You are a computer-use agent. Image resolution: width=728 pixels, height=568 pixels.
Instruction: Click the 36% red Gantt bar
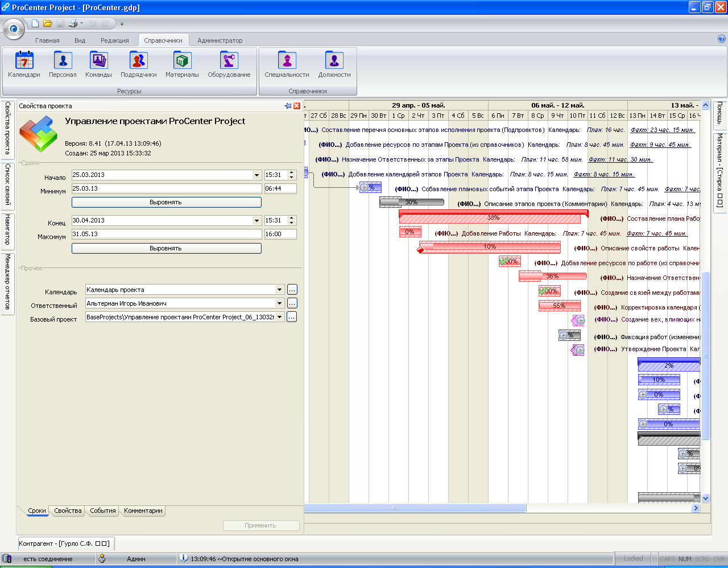click(552, 276)
